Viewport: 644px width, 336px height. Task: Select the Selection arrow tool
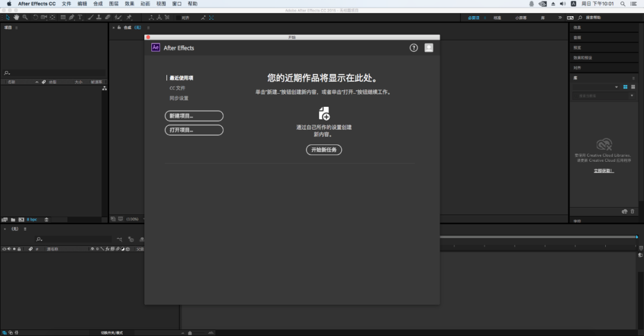coord(8,17)
